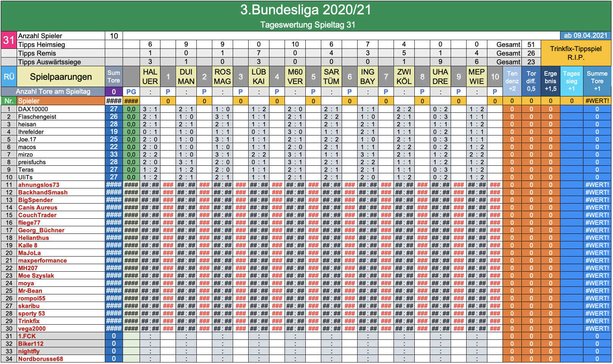Select mirzo's Sum Tore value 33
613x364 pixels.
coord(114,154)
